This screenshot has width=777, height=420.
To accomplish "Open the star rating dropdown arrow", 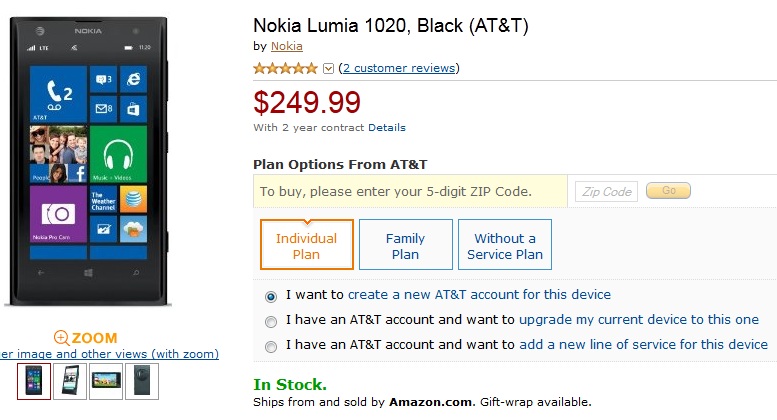I will (328, 68).
